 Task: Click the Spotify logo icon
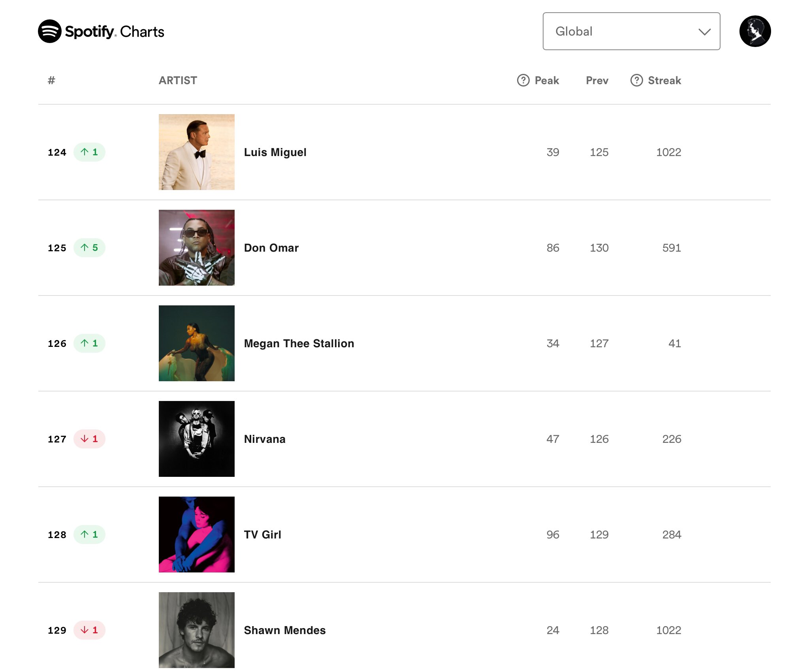[50, 31]
